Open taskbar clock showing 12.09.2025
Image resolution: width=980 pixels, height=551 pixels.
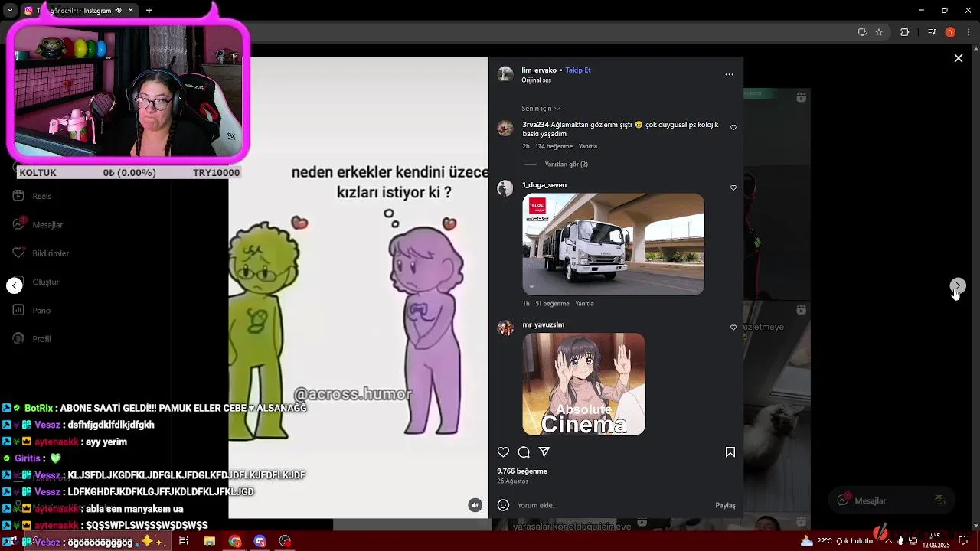936,541
